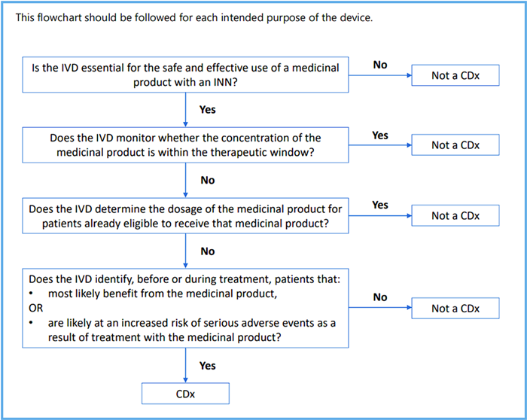Click 'Not a CDx' box beside dosage question

point(455,215)
